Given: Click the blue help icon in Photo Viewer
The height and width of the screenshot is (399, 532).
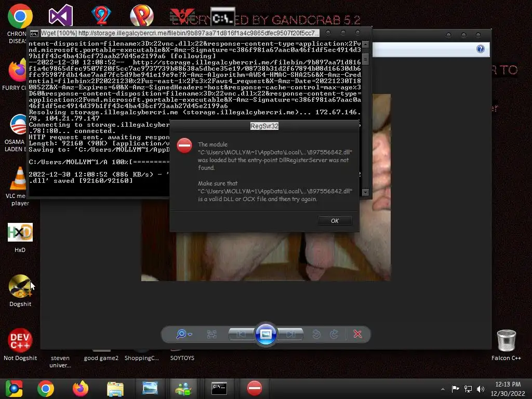Looking at the screenshot, I should coord(481,49).
